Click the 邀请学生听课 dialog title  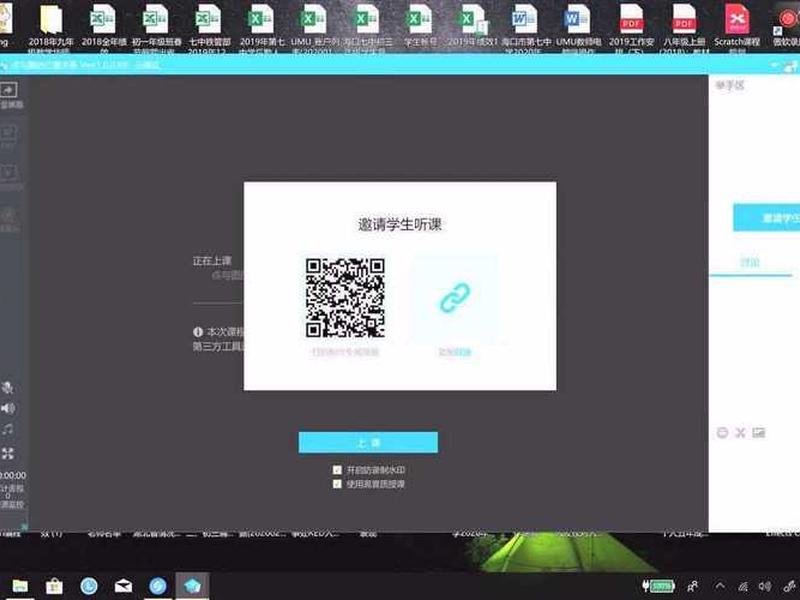pyautogui.click(x=400, y=224)
